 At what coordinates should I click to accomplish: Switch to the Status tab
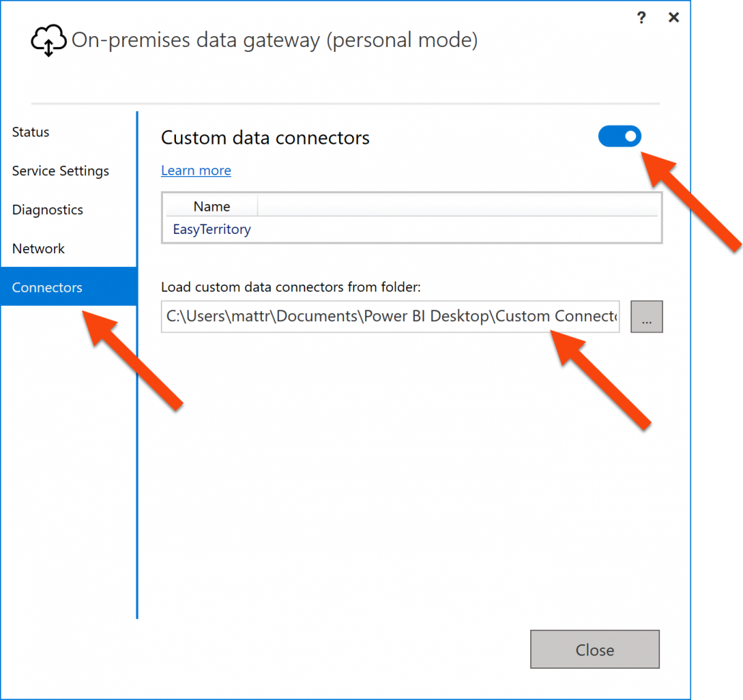point(30,132)
